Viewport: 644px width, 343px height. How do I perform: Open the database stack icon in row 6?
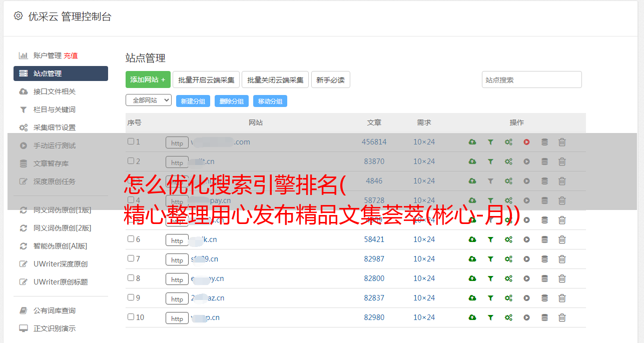click(544, 239)
